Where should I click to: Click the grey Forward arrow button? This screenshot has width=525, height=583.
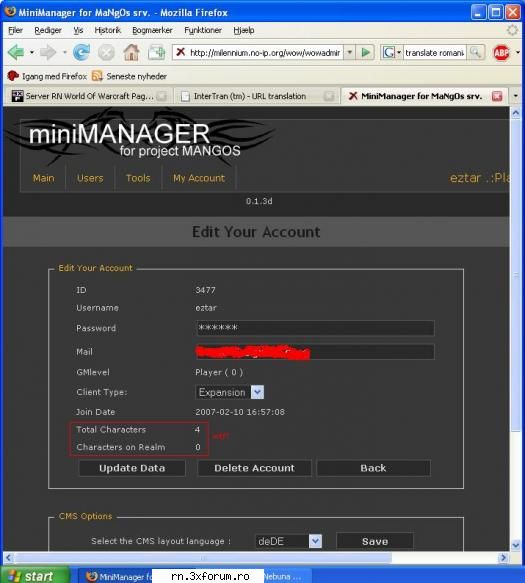tap(48, 52)
